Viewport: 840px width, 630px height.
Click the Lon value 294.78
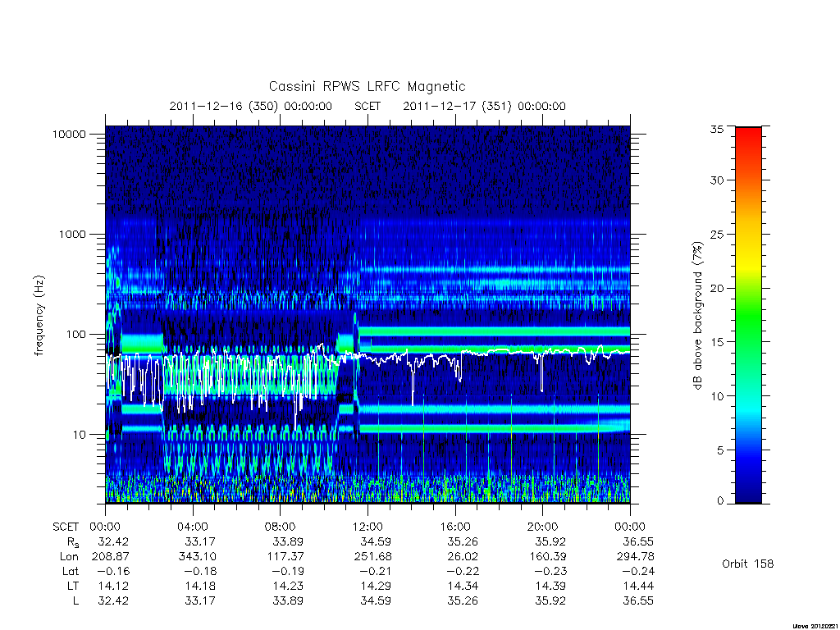coord(636,557)
